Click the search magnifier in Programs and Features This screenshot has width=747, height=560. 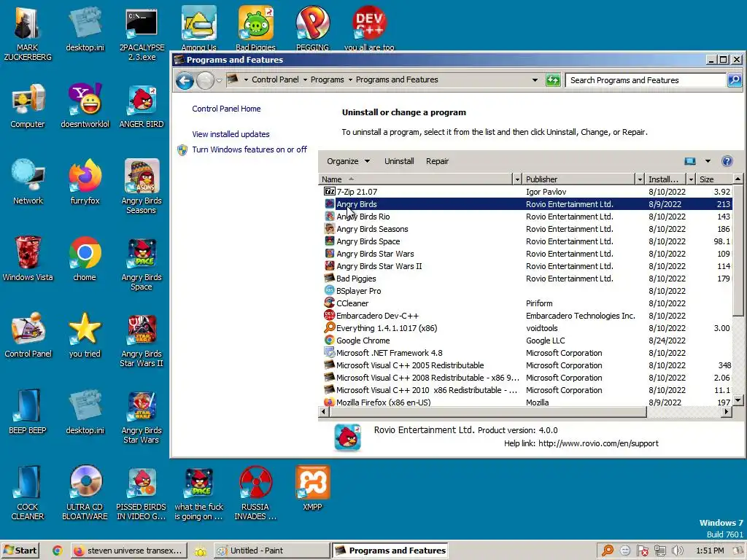[735, 80]
